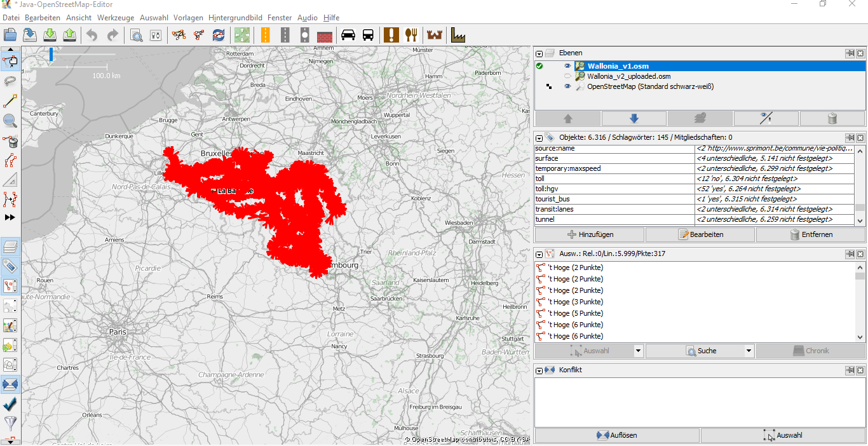Click the undo arrow in toolbar
Viewport: 868px width, 446px height.
coord(93,35)
